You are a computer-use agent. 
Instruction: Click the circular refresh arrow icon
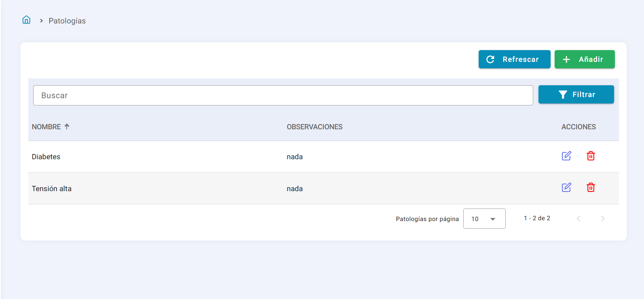(x=490, y=59)
